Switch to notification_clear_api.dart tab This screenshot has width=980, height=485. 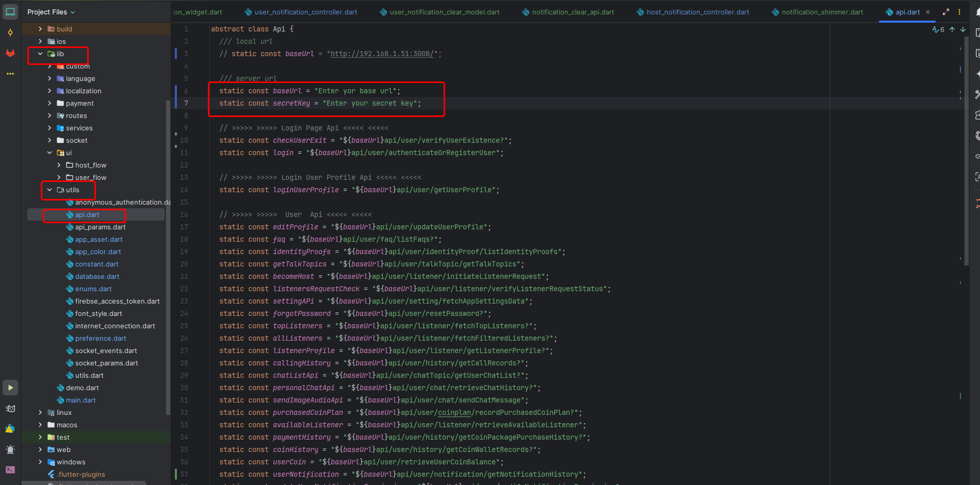(x=573, y=12)
